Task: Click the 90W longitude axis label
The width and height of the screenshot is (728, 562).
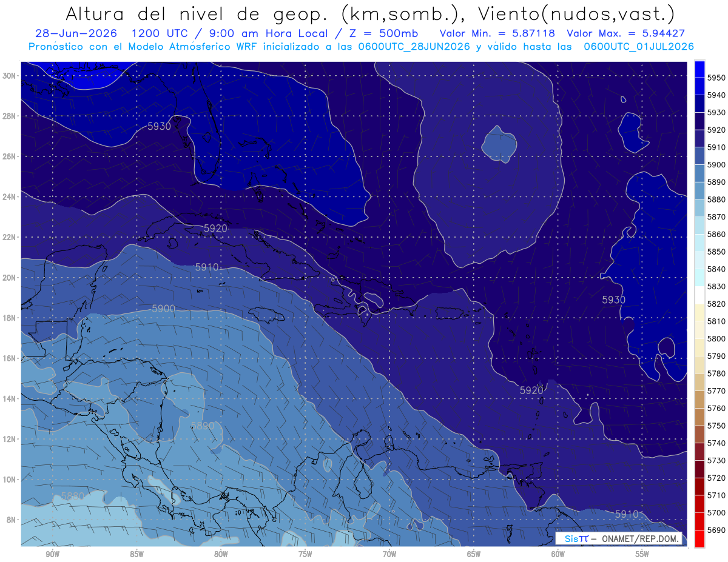Action: coord(52,554)
